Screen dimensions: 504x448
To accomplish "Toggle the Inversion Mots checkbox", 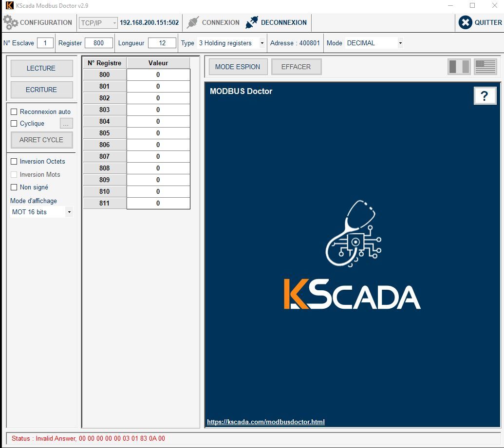I will pos(14,174).
